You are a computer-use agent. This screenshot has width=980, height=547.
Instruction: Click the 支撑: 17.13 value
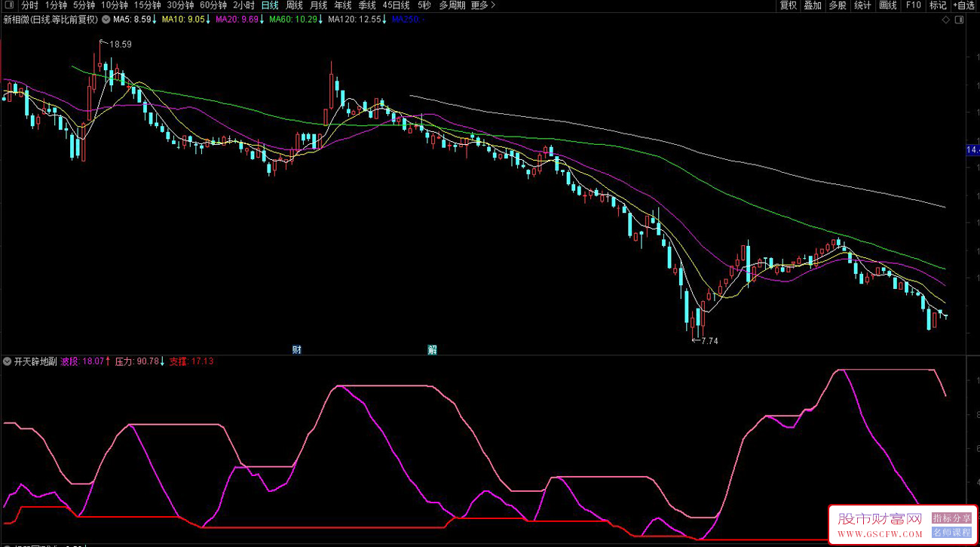tap(191, 361)
